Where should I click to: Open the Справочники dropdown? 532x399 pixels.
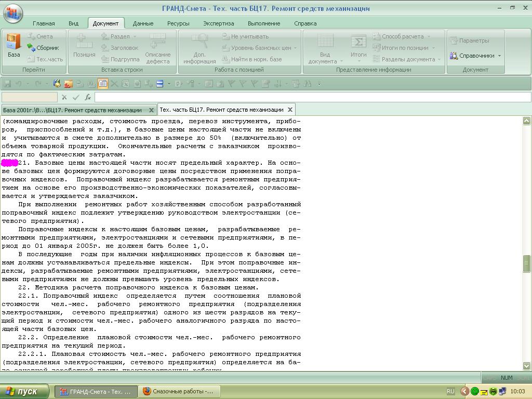click(x=475, y=56)
